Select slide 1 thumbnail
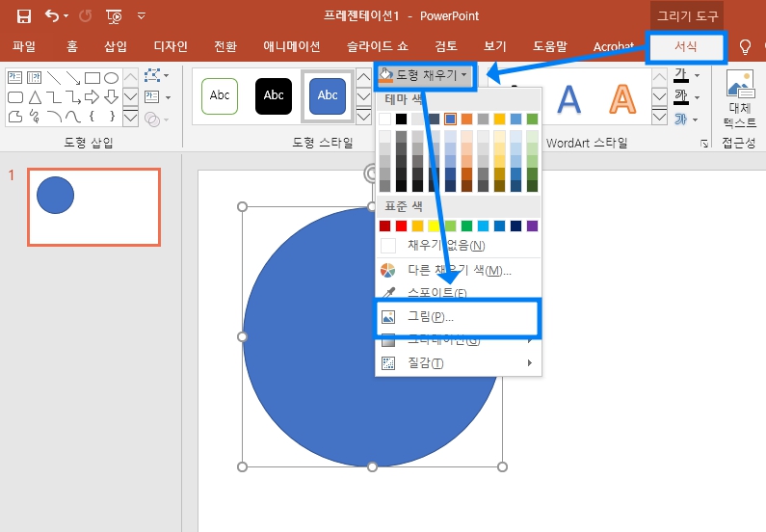The width and height of the screenshot is (766, 532). click(x=93, y=207)
